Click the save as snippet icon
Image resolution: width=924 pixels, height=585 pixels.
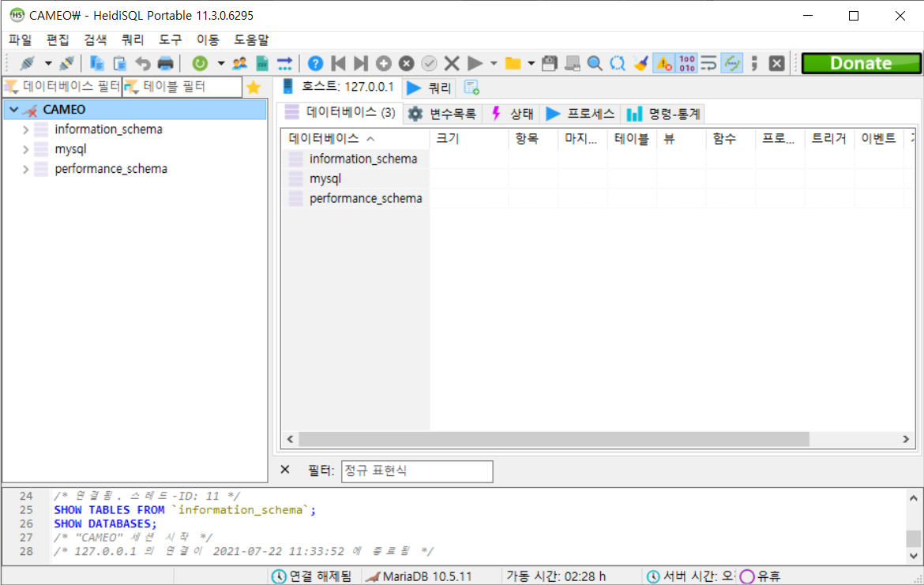(x=573, y=63)
